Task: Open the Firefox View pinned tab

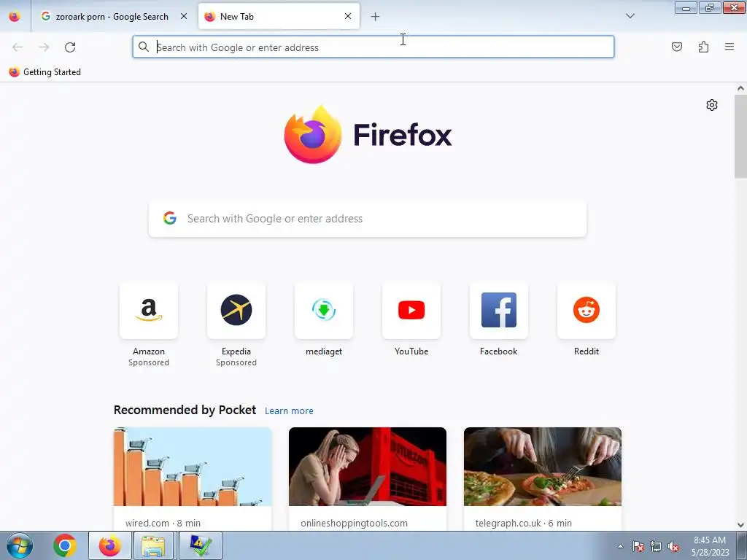Action: point(15,17)
